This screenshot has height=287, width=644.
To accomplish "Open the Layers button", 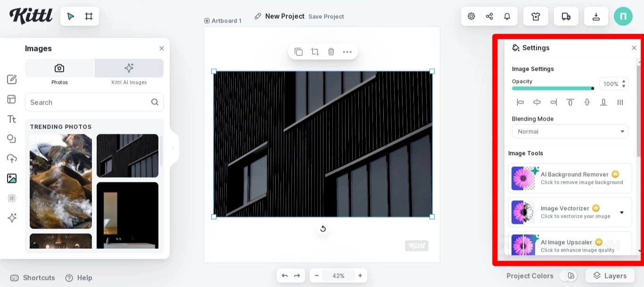I will [x=610, y=276].
